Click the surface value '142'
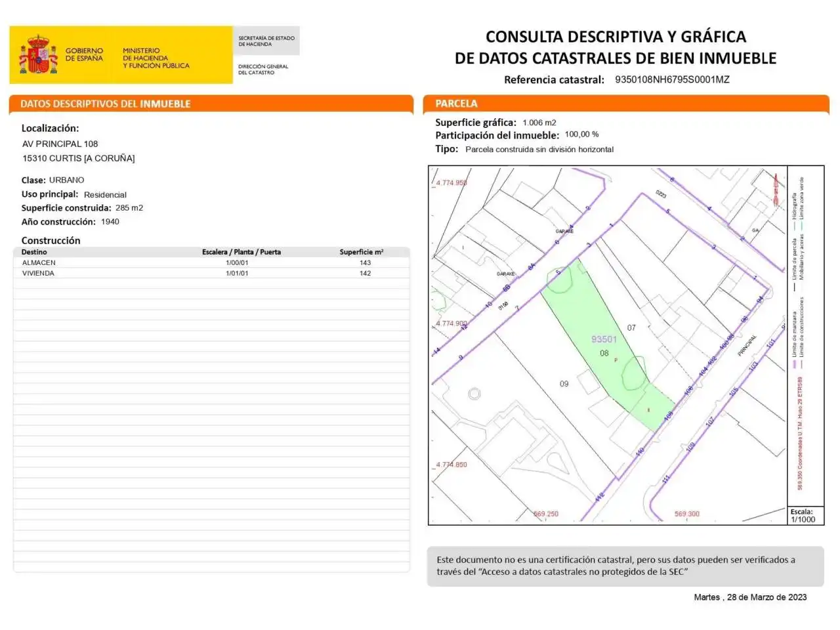The width and height of the screenshot is (840, 630). (x=365, y=273)
